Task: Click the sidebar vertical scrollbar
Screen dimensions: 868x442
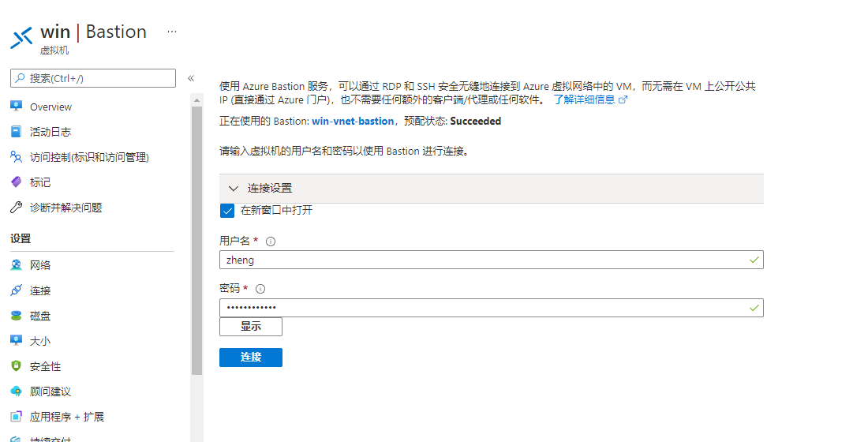Action: [x=196, y=237]
